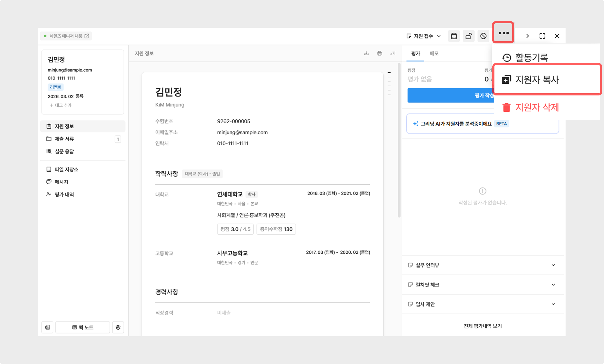This screenshot has height=364, width=604.
Task: Open the 지원 접수 stage dropdown
Action: (424, 36)
